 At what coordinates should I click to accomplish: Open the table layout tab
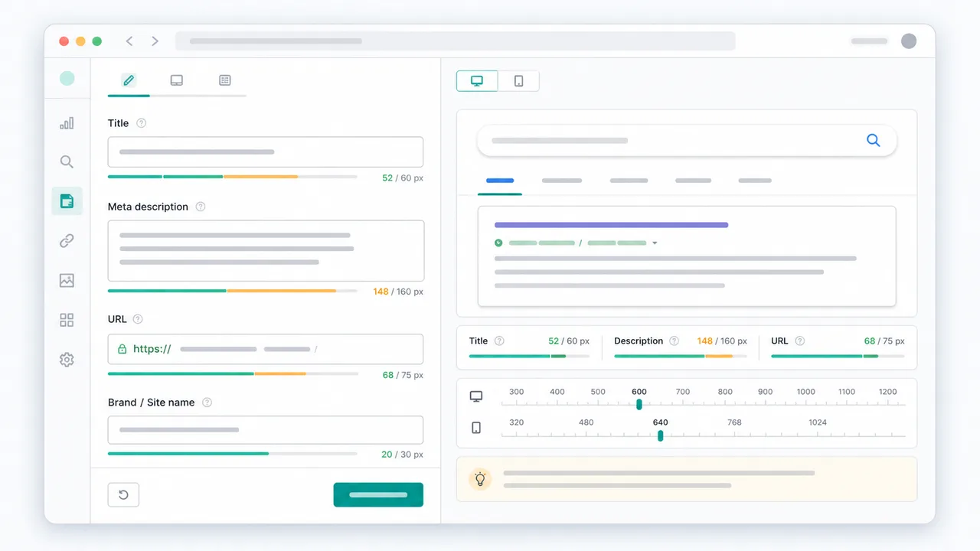pos(224,80)
